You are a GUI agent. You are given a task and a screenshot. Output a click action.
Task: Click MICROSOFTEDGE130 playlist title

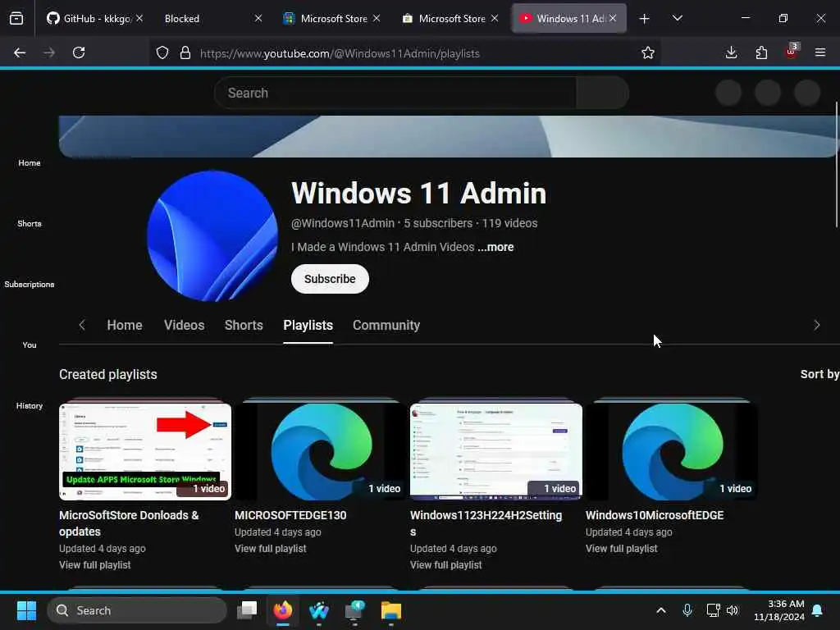coord(290,515)
